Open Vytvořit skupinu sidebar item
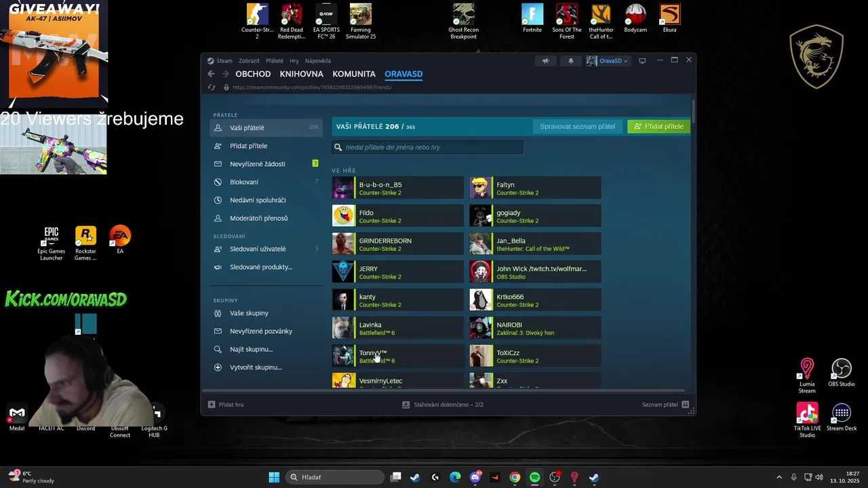 [x=266, y=367]
